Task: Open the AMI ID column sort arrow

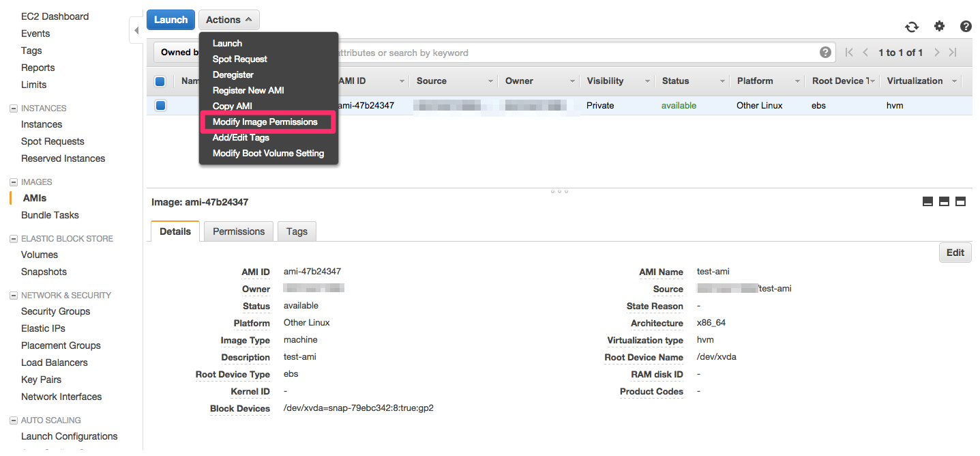Action: point(402,81)
